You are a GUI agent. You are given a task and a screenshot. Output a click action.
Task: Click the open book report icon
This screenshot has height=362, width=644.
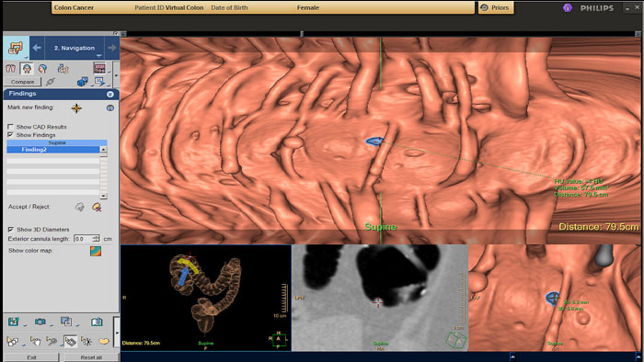click(97, 322)
